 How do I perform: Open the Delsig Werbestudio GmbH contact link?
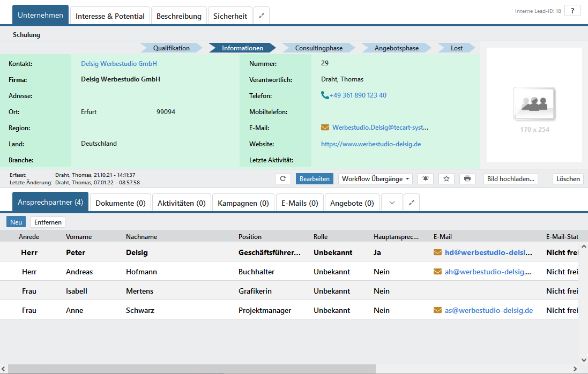tap(119, 64)
